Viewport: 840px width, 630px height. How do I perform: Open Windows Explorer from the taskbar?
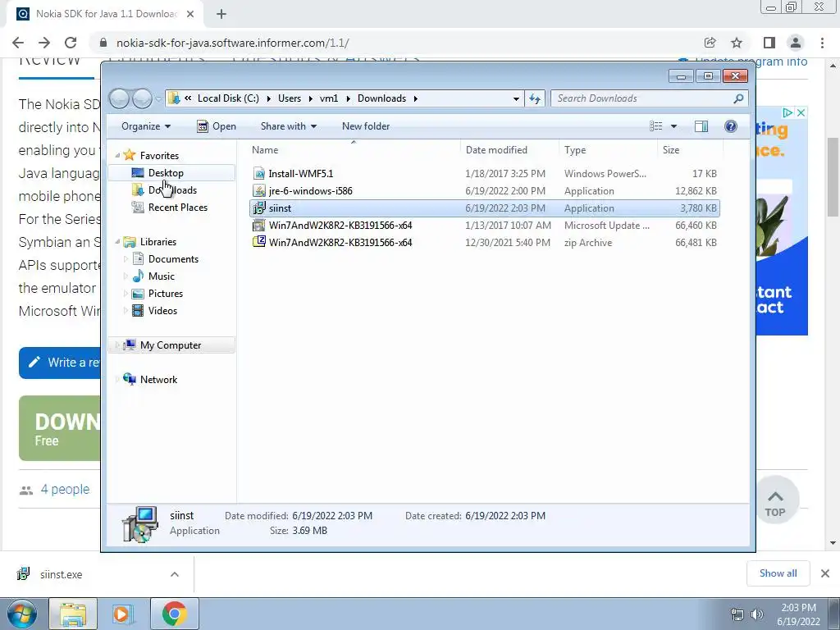[73, 614]
